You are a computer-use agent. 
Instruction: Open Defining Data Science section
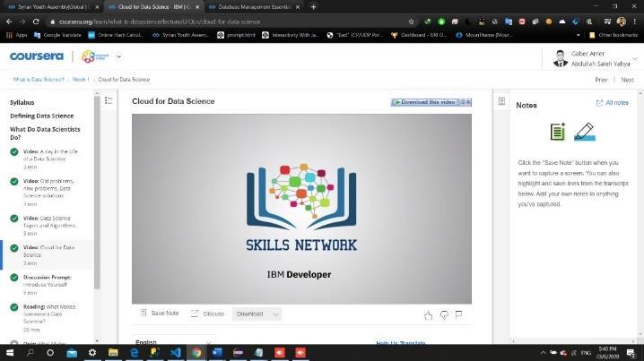[42, 116]
